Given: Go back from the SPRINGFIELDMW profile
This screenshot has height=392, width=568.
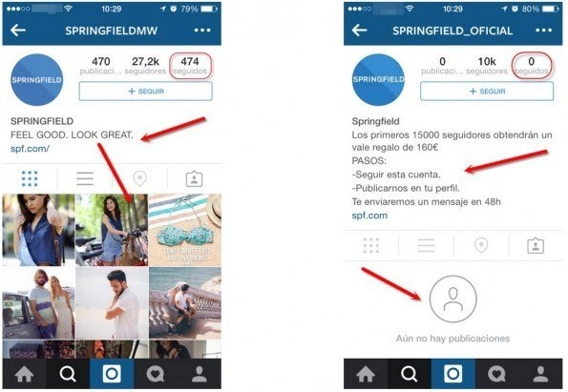Looking at the screenshot, I should coord(18,31).
